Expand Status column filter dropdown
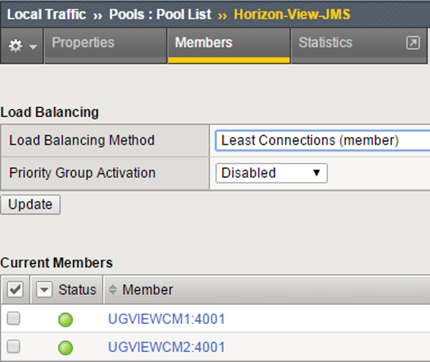Viewport: 430px width, 362px height. (44, 289)
